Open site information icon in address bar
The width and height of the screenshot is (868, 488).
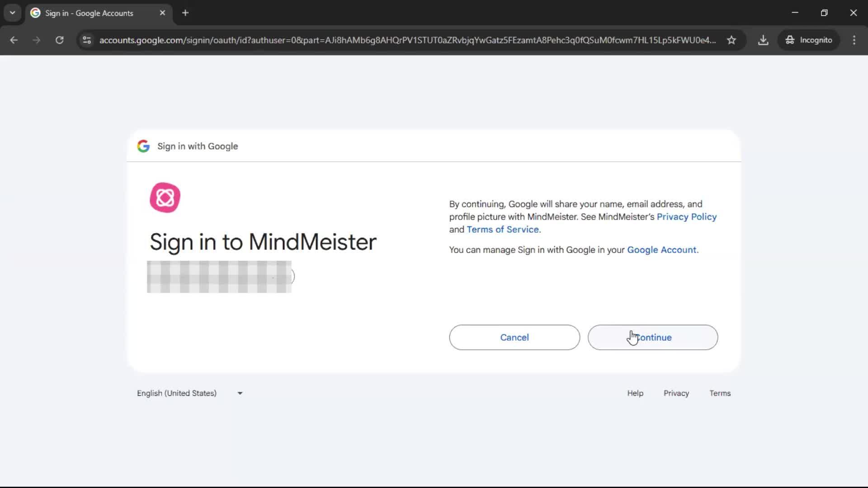[x=86, y=40]
